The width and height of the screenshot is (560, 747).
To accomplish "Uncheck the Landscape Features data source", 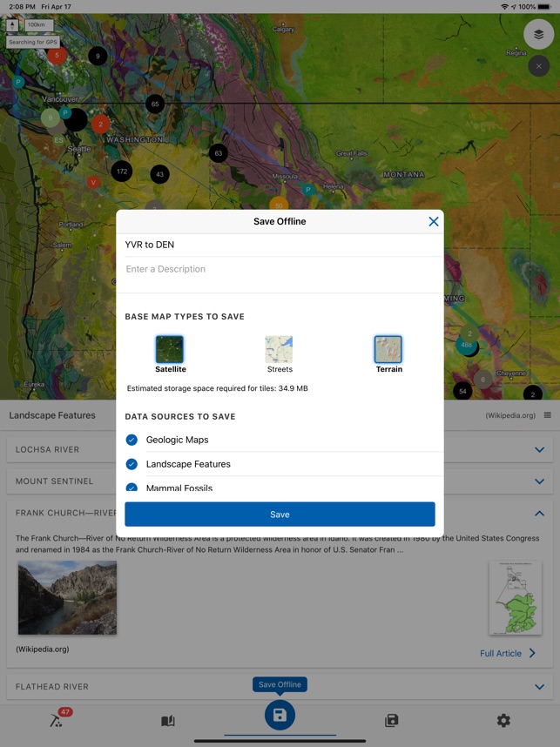I will click(132, 464).
